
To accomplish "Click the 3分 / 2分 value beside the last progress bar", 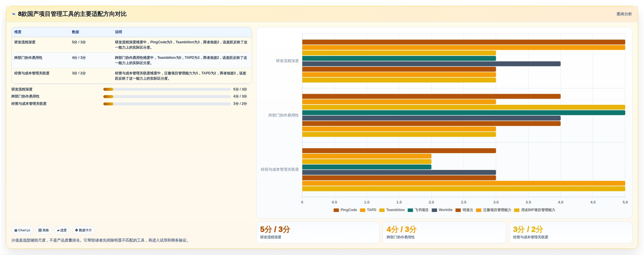I will click(x=240, y=104).
